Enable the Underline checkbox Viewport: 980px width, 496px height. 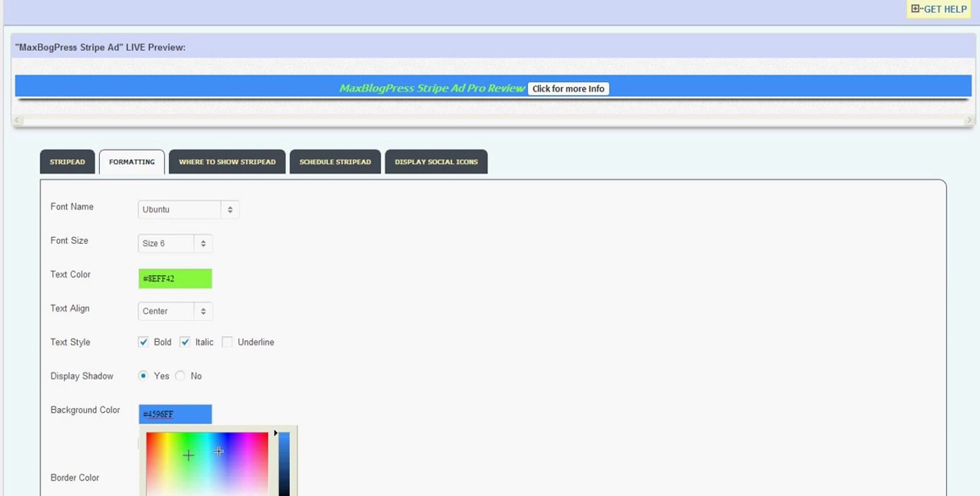[x=227, y=342]
